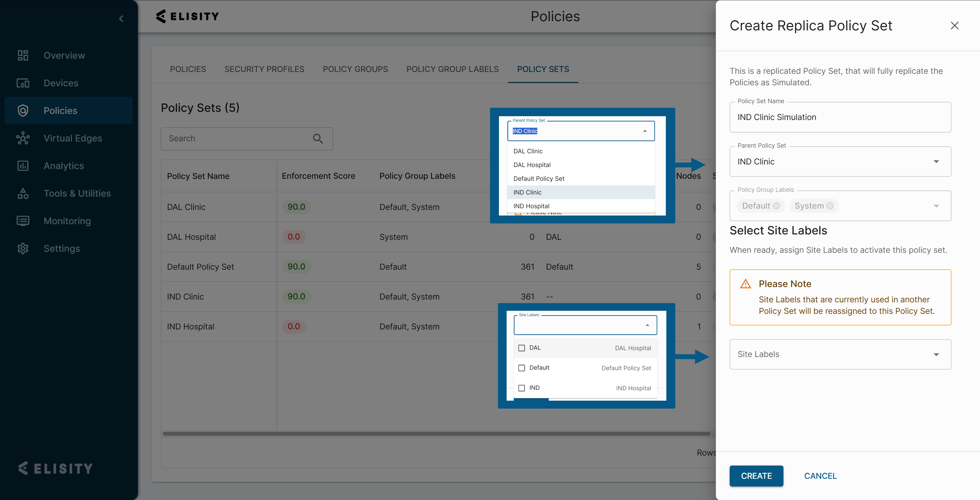Check the DAL site label checkbox

[522, 348]
